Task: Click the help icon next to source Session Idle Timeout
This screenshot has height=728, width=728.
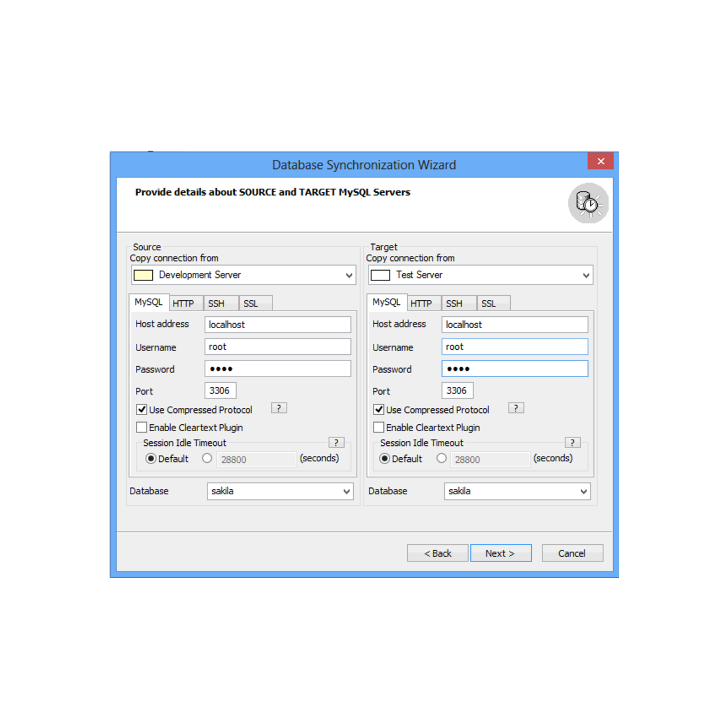Action: click(336, 442)
